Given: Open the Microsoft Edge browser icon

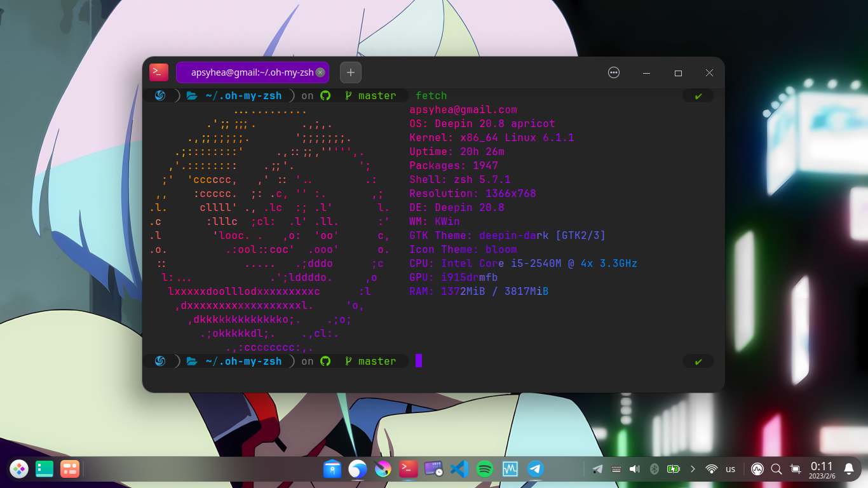Looking at the screenshot, I should [358, 469].
